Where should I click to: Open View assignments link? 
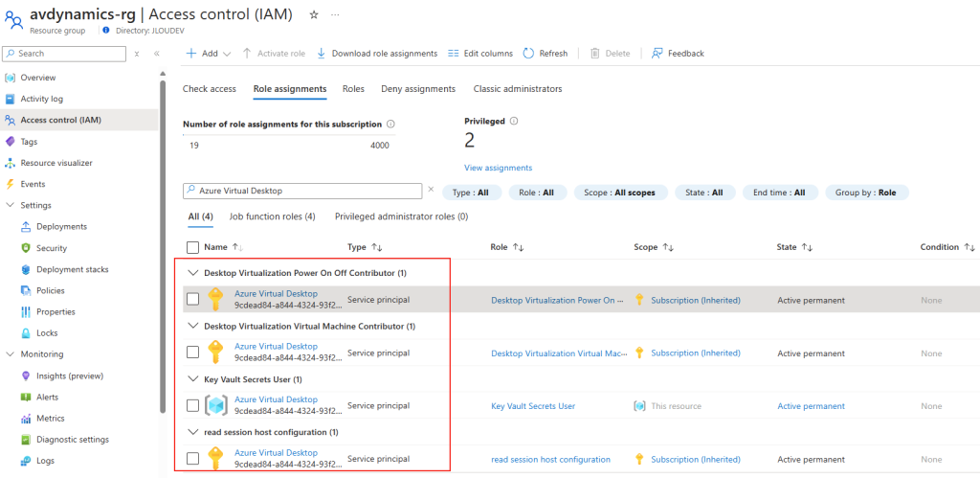click(x=498, y=168)
